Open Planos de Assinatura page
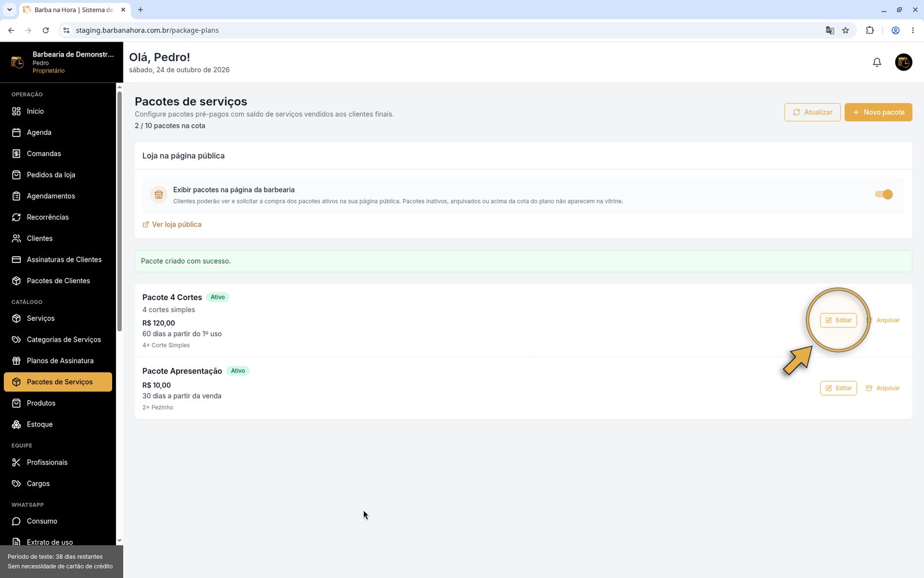This screenshot has width=924, height=578. pyautogui.click(x=58, y=361)
